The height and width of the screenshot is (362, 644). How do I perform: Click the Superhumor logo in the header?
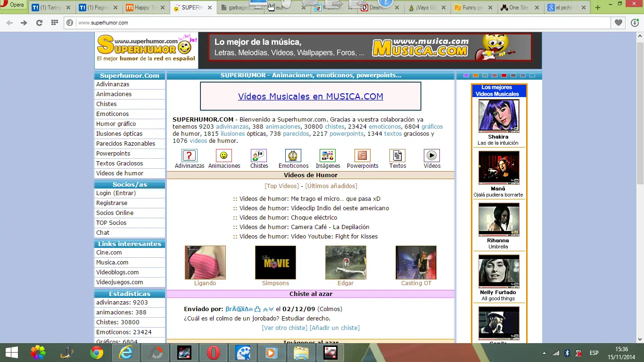tap(147, 49)
